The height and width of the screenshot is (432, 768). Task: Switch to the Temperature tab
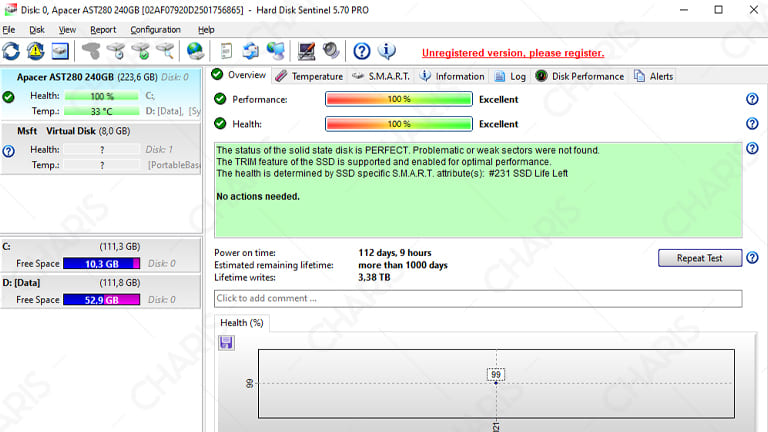pyautogui.click(x=309, y=76)
